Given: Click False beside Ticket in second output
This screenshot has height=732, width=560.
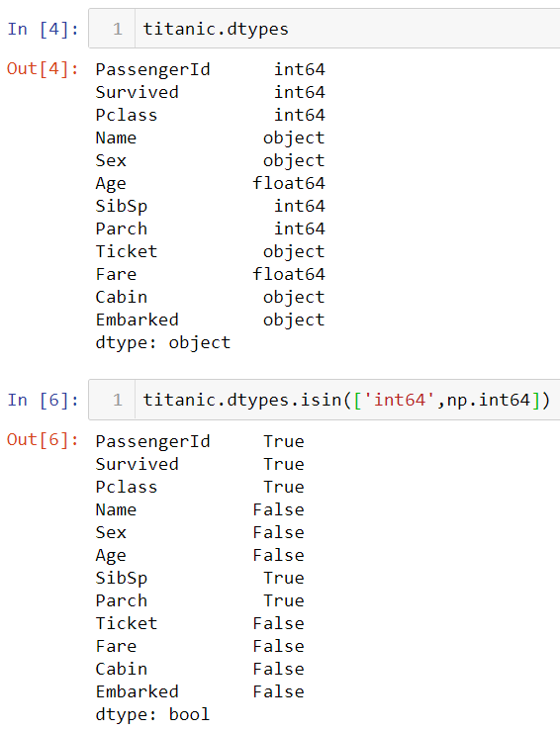Looking at the screenshot, I should click(279, 624).
